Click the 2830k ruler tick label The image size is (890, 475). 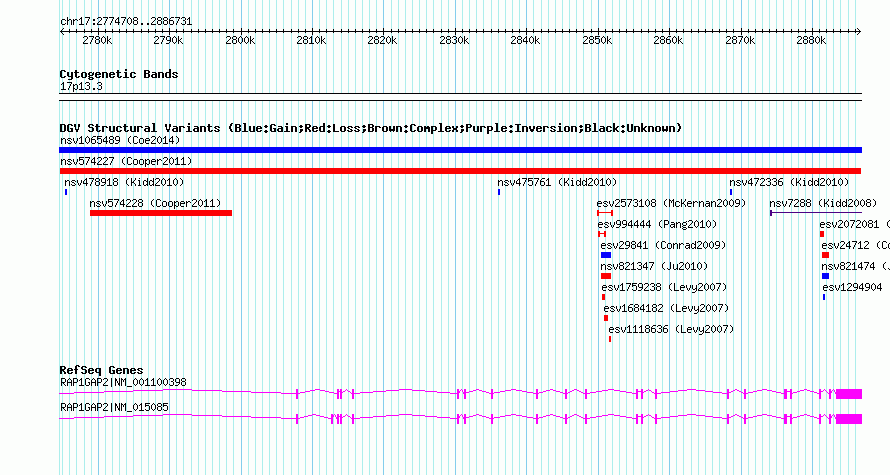click(x=454, y=41)
